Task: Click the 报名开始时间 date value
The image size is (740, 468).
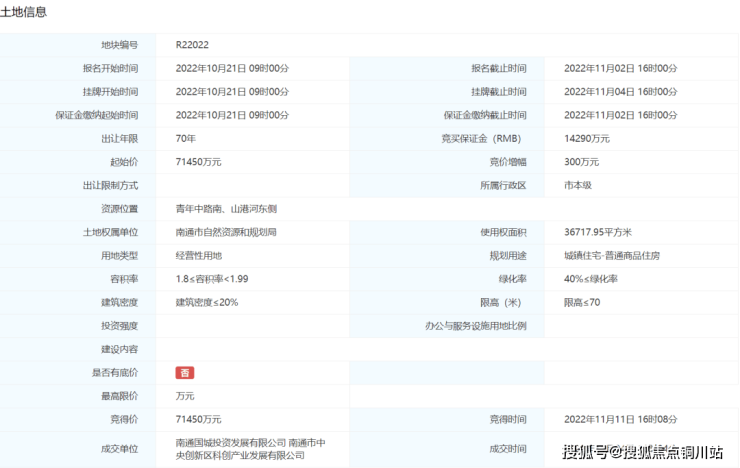Action: tap(232, 68)
